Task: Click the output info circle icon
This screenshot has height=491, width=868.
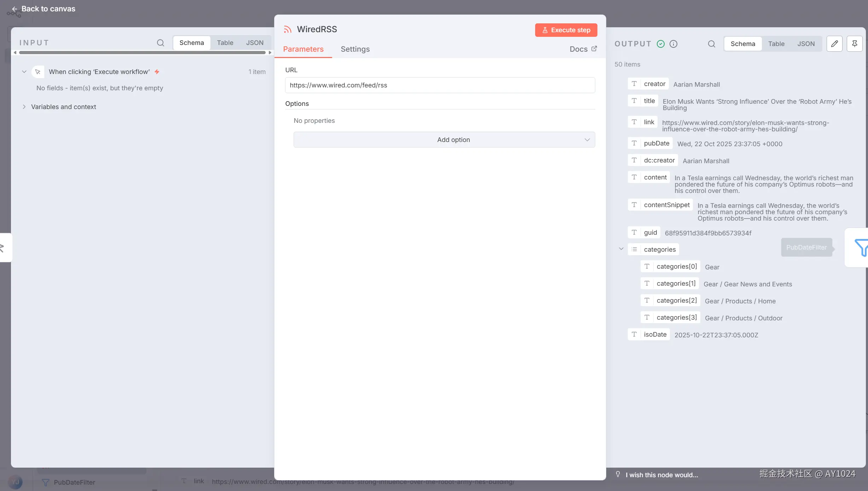Action: [x=673, y=44]
